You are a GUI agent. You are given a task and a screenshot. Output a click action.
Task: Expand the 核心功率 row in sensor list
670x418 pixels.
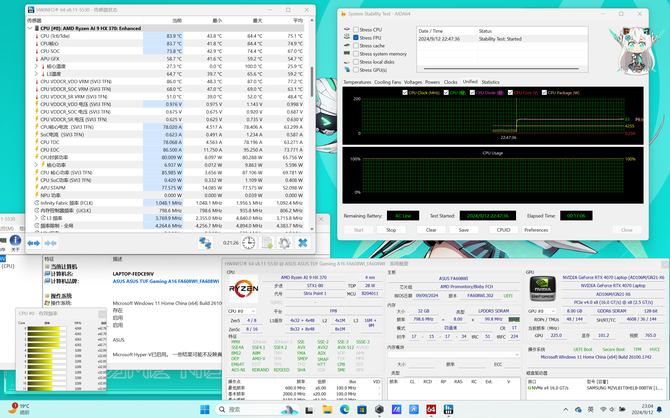(x=36, y=165)
